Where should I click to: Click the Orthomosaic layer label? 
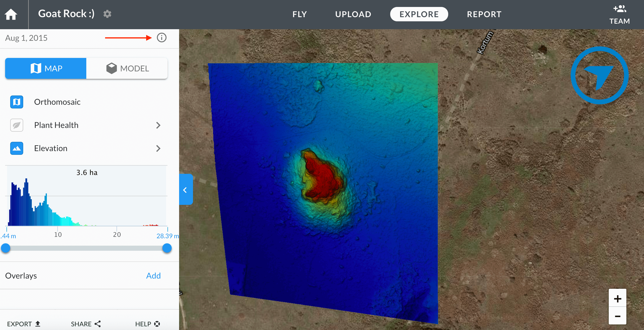click(57, 102)
